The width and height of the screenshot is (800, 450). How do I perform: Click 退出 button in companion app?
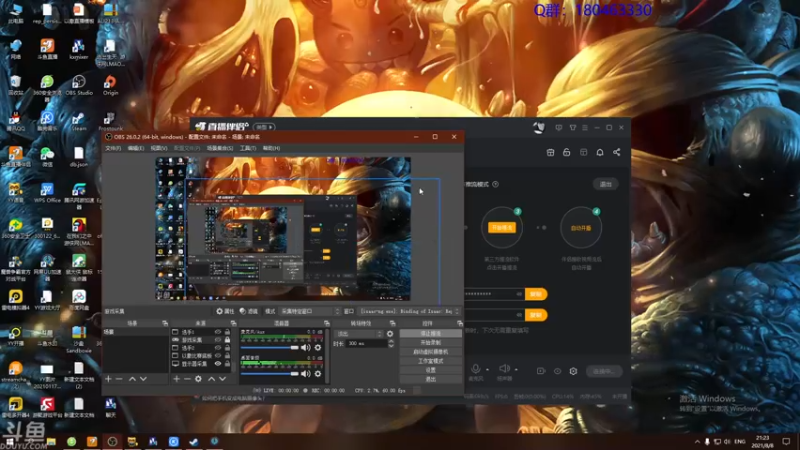(606, 184)
